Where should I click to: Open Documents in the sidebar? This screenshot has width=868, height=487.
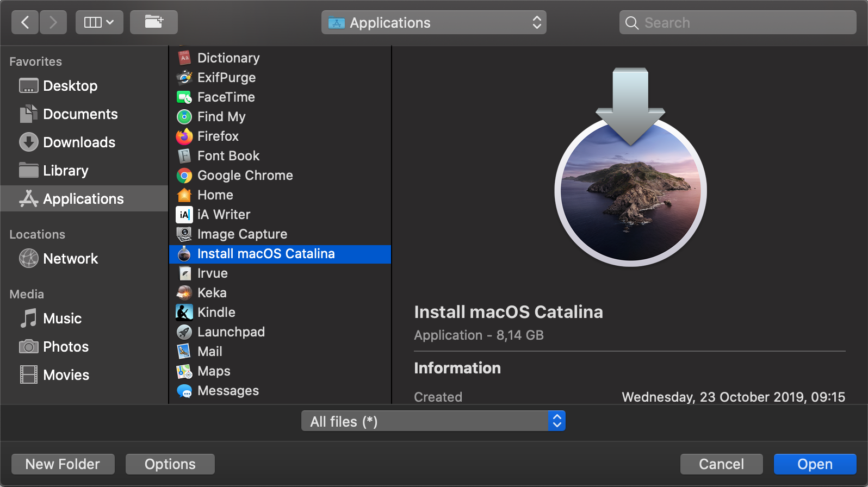point(80,114)
